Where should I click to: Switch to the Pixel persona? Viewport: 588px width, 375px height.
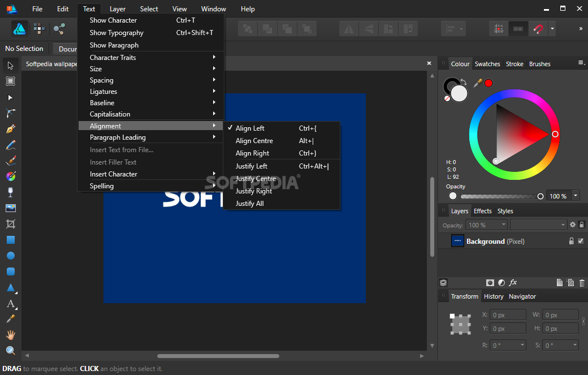tap(39, 28)
